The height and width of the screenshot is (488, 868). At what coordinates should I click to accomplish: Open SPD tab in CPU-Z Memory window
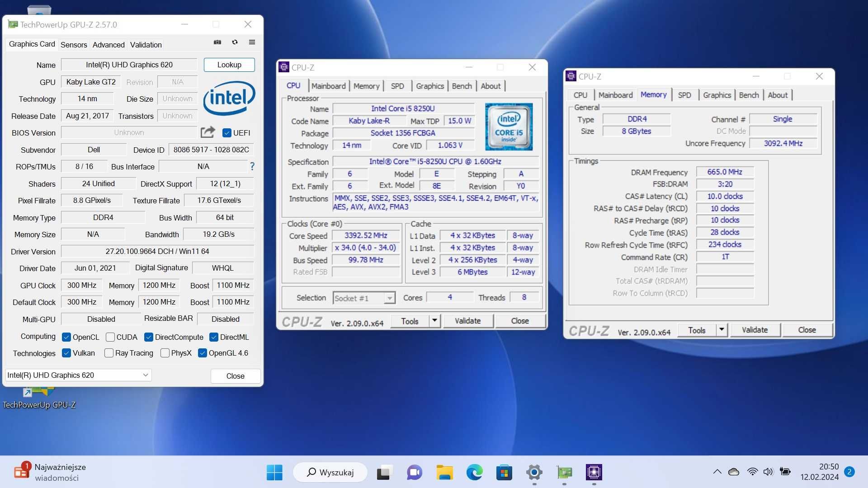point(684,95)
